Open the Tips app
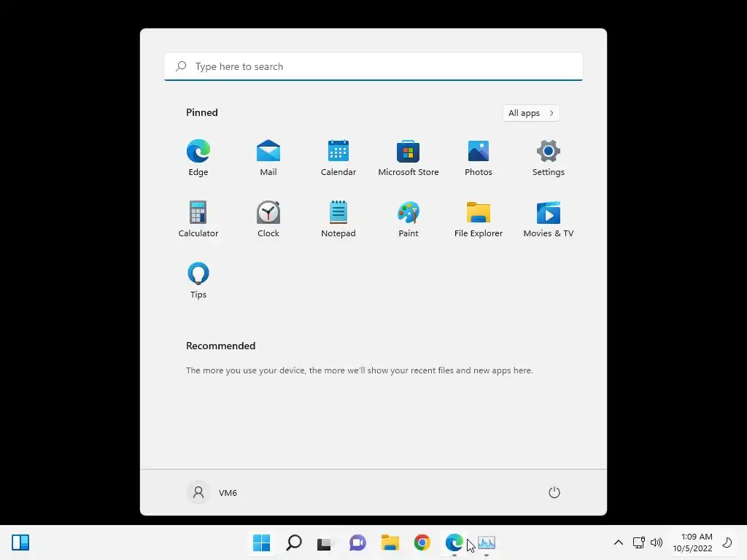Viewport: 747px width, 560px height. click(198, 281)
